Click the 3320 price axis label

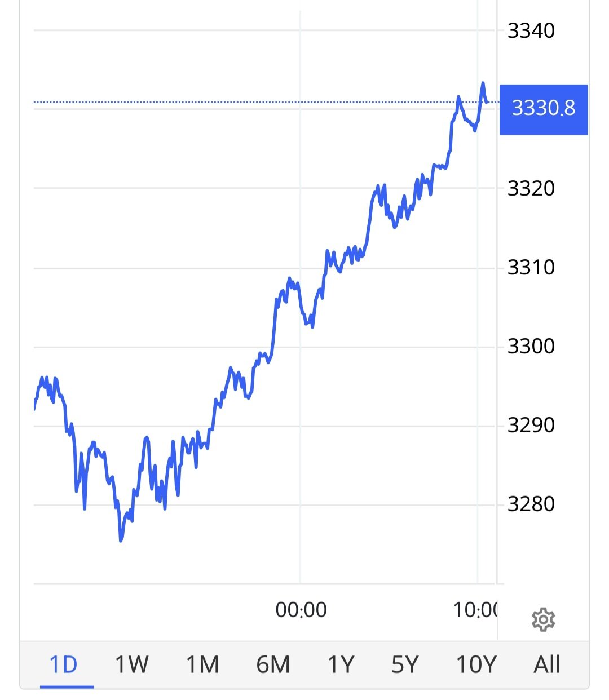coord(531,188)
